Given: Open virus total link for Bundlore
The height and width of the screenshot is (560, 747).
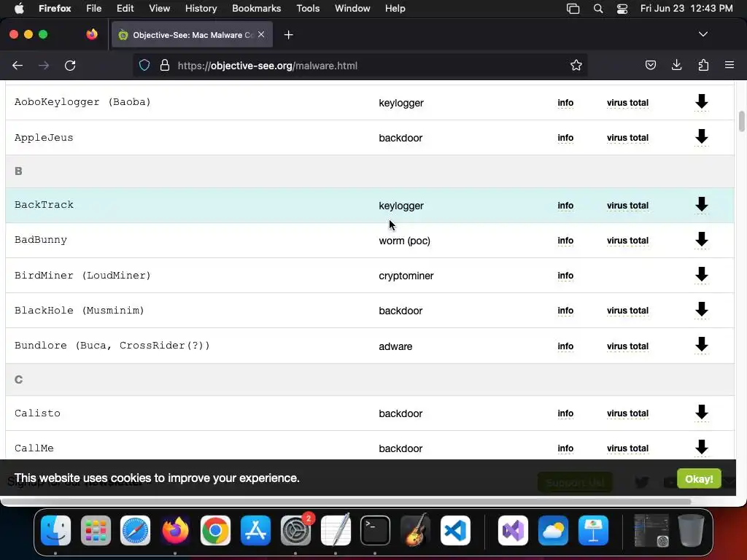Looking at the screenshot, I should point(627,346).
